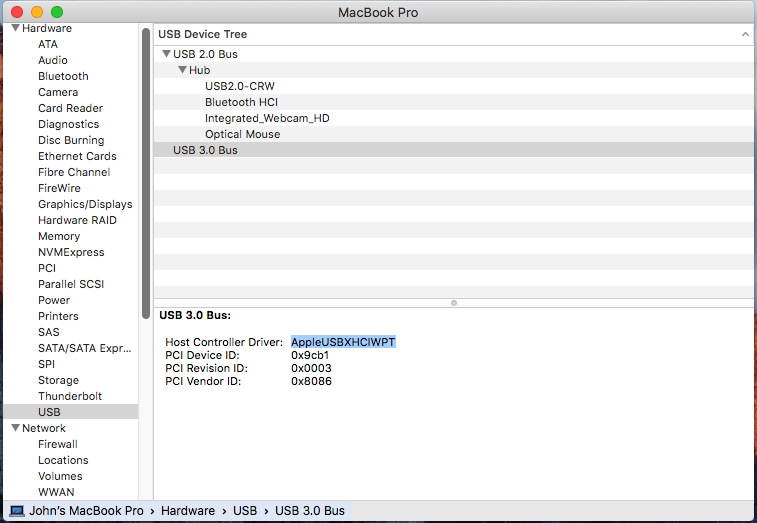
Task: Click Hardware in the path bar
Action: (188, 510)
